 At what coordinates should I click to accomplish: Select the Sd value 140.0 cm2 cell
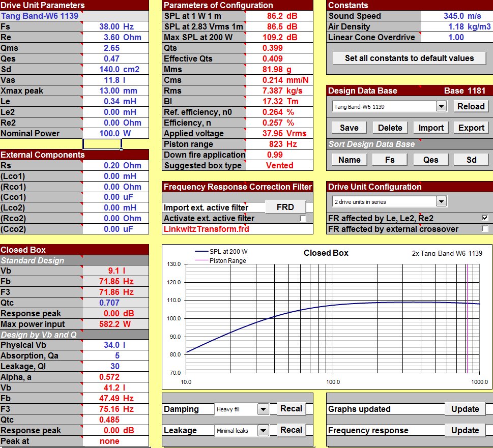[115, 70]
